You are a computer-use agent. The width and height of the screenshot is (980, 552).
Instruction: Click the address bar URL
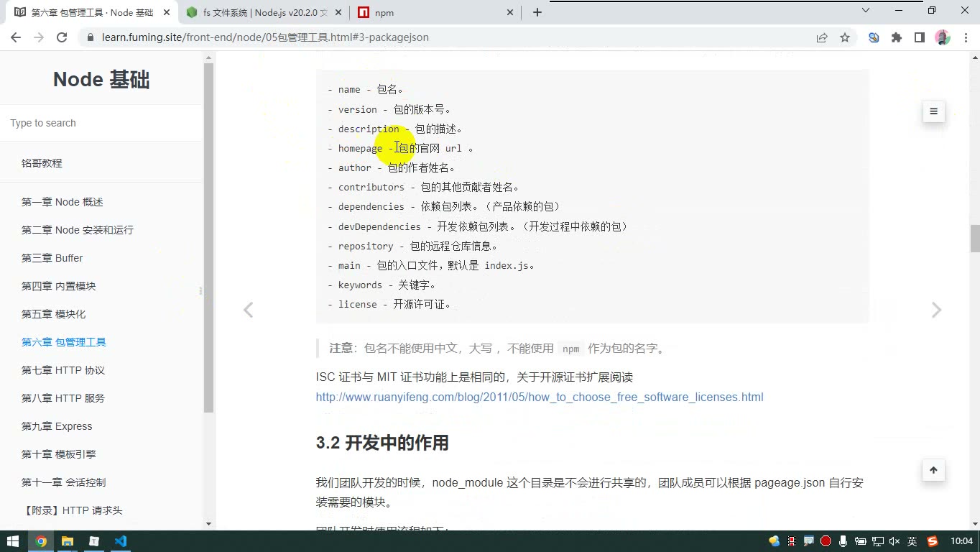click(x=265, y=37)
